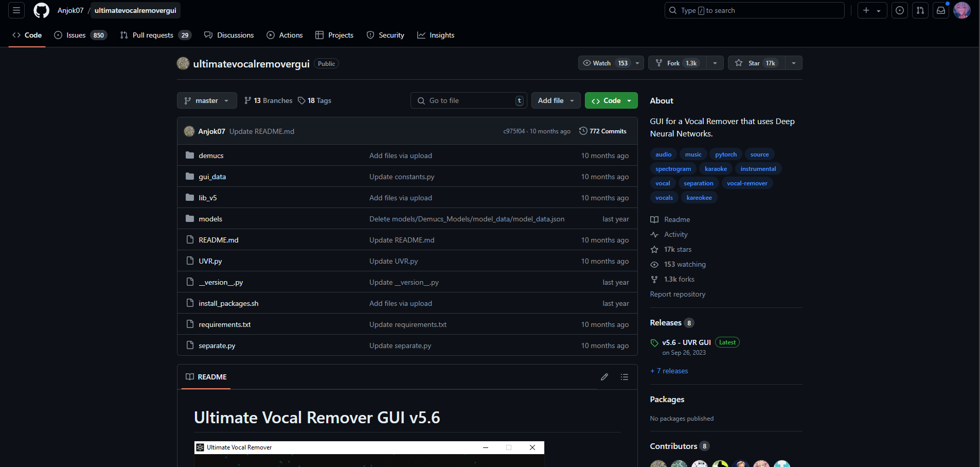
Task: Click the Anjok07 owner breadcrumb link
Action: (70, 10)
